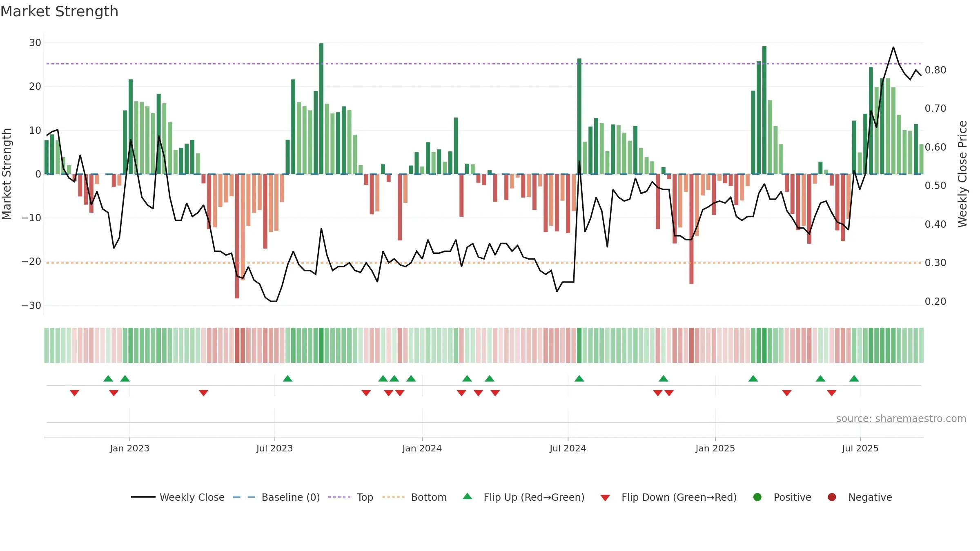This screenshot has height=551, width=980.
Task: Toggle the Baseline (0) legend entry
Action: [276, 497]
